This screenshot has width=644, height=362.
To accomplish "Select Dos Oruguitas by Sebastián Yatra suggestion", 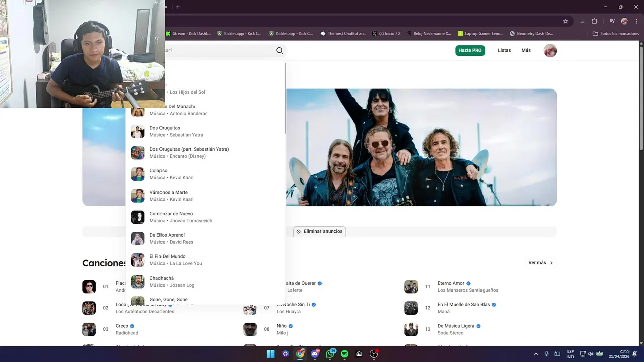I will coord(205,131).
